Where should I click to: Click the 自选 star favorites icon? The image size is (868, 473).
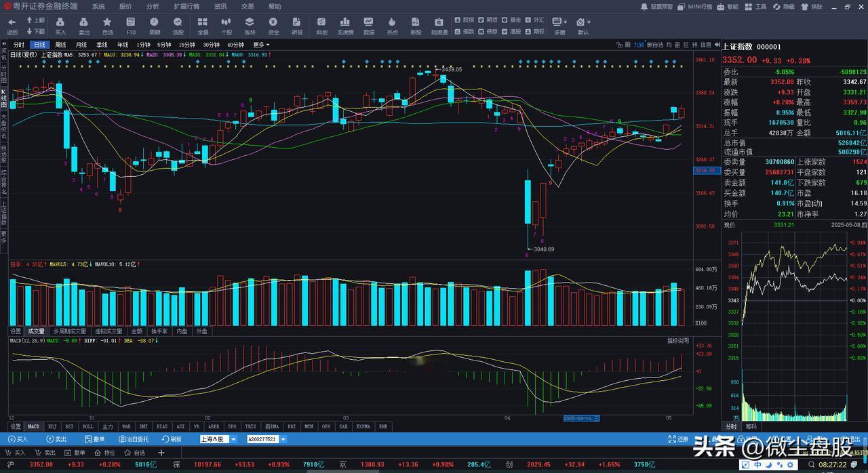coord(107,22)
